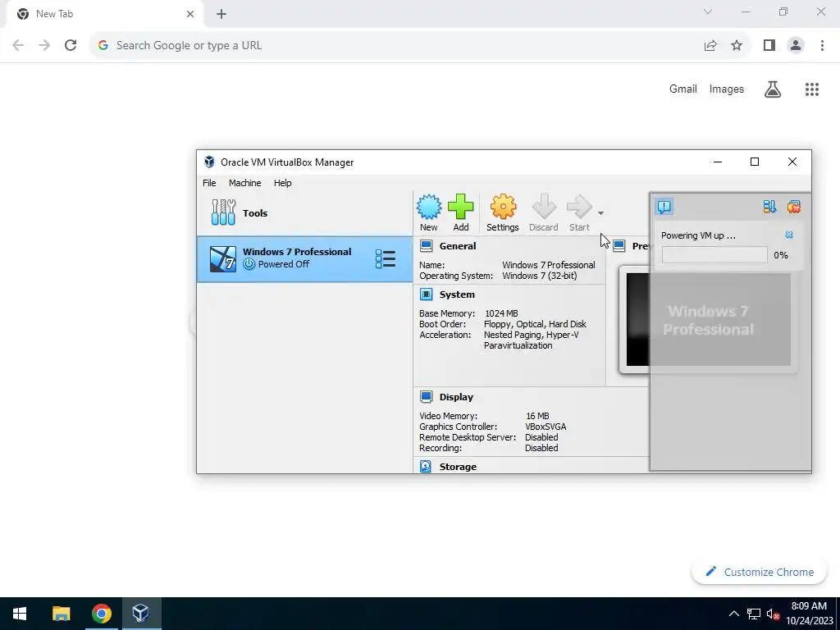Open a new Chrome tab
840x630 pixels.
221,14
